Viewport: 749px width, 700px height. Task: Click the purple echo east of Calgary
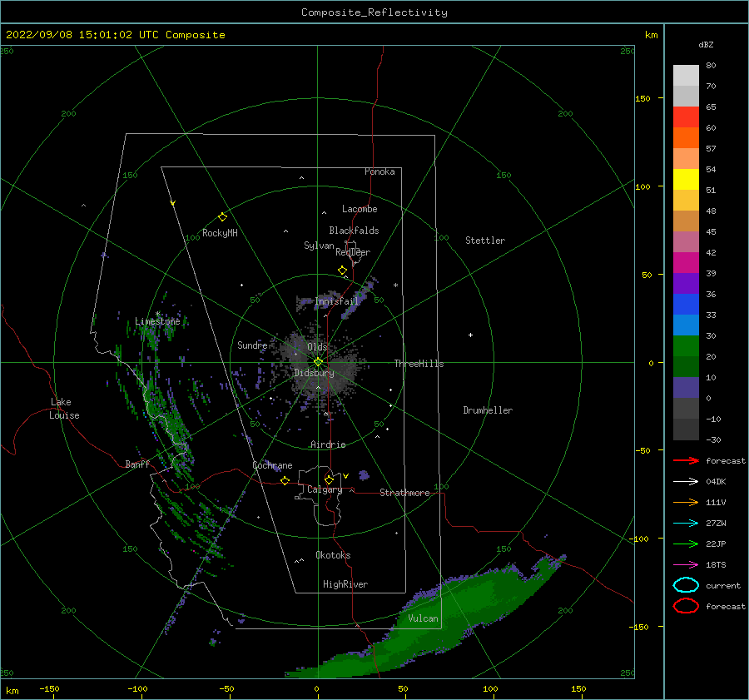click(x=364, y=475)
